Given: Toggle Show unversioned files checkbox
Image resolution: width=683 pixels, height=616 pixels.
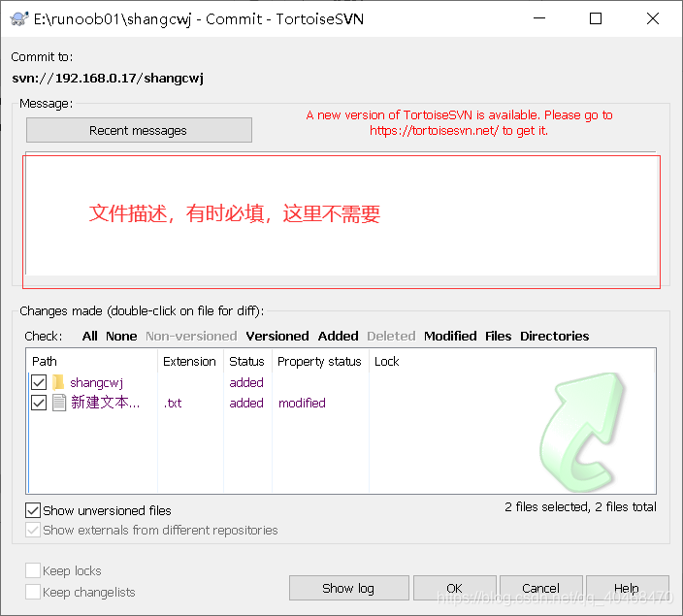Looking at the screenshot, I should click(x=33, y=510).
